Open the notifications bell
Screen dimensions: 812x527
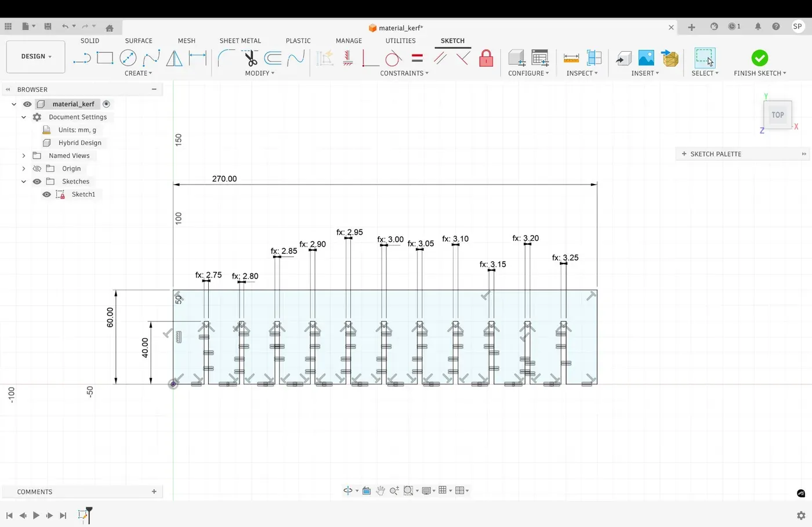tap(758, 26)
